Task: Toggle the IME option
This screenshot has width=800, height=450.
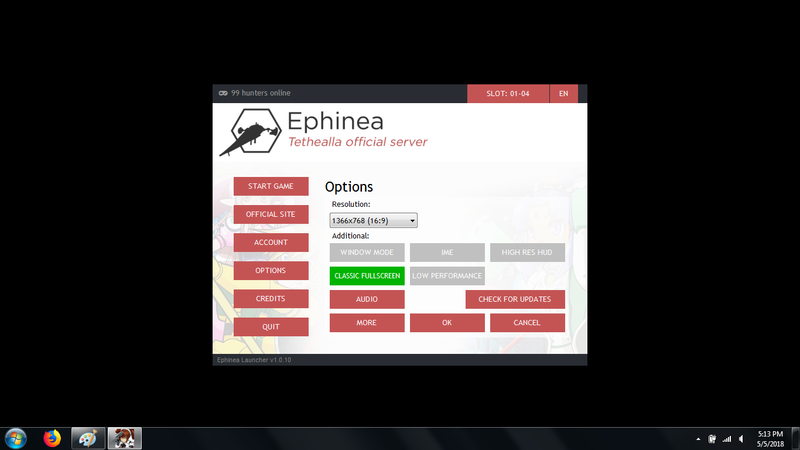Action: click(x=447, y=252)
